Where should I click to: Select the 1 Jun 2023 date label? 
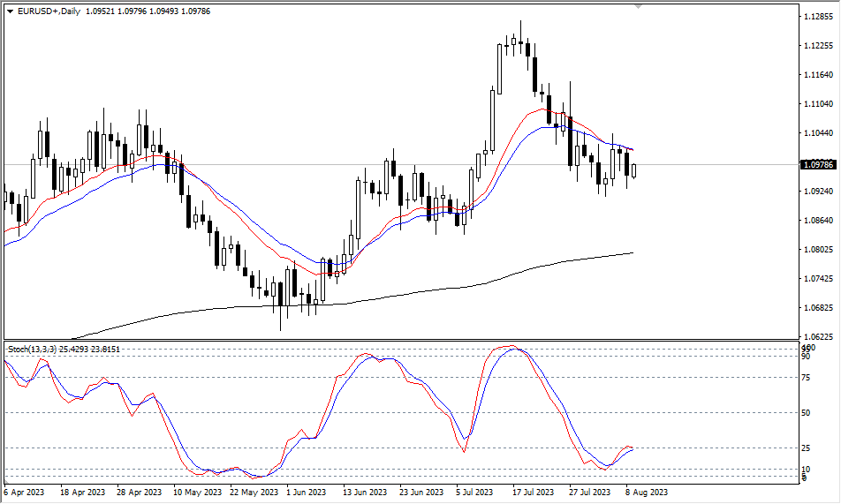click(x=307, y=492)
